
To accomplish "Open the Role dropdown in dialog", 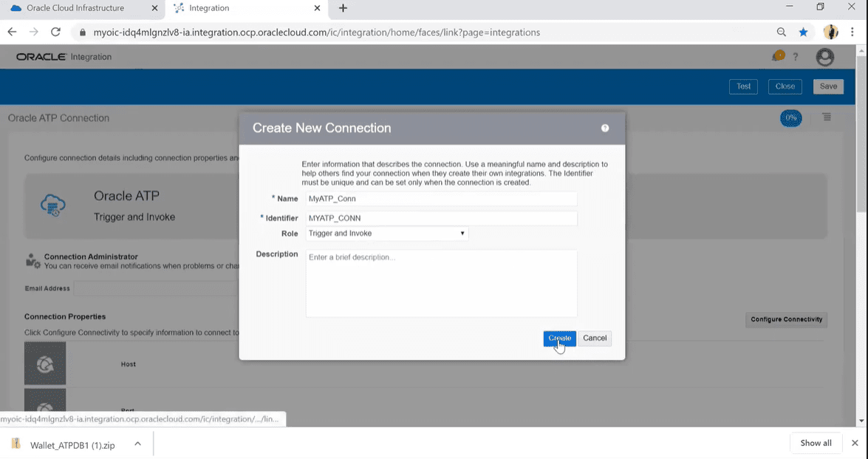I will 387,234.
